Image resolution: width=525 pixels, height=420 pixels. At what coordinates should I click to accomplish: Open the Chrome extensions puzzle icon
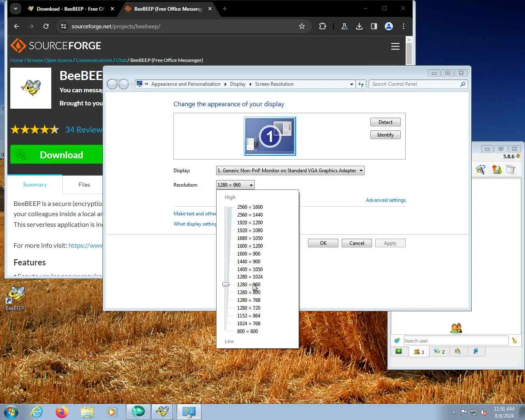click(x=322, y=26)
